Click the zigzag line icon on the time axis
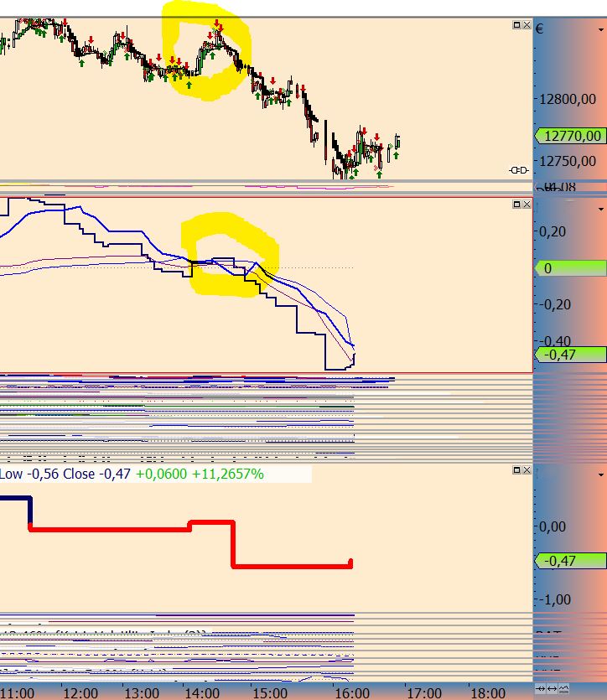The image size is (607, 700). click(563, 688)
